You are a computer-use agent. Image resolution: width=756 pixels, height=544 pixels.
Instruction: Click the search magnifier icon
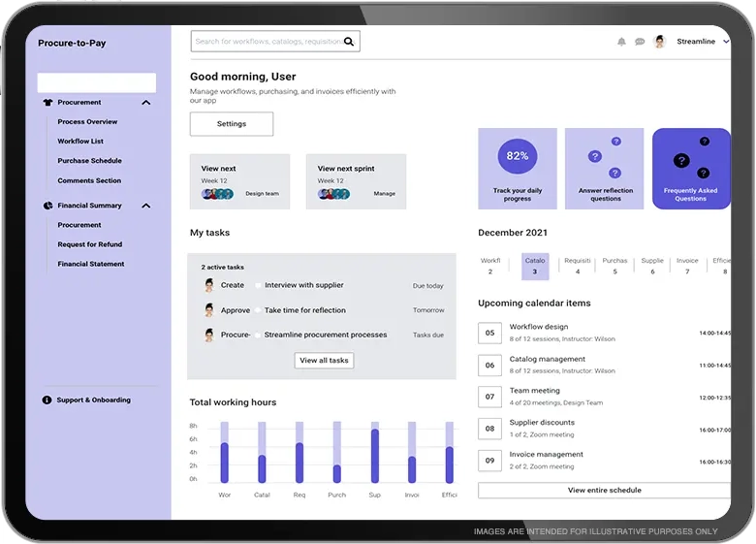click(x=350, y=41)
